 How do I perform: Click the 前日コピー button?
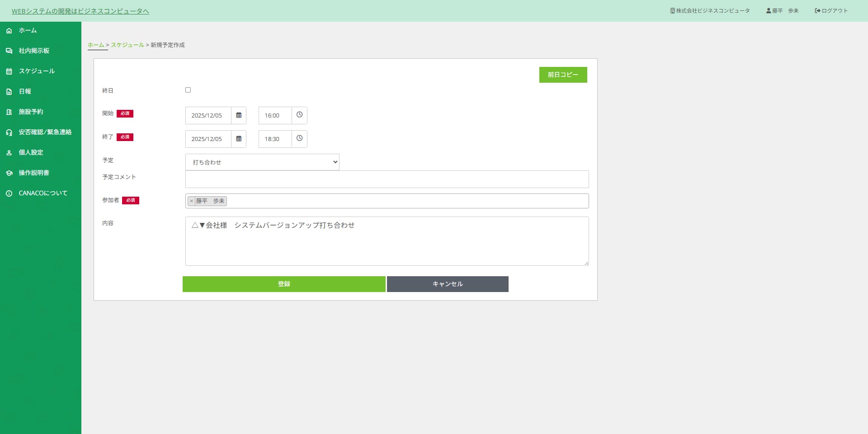[x=563, y=75]
